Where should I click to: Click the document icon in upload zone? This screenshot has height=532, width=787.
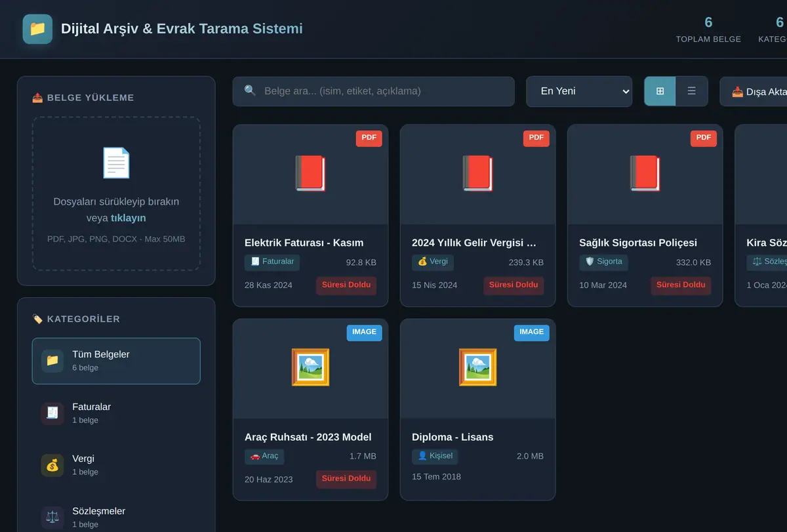point(116,163)
